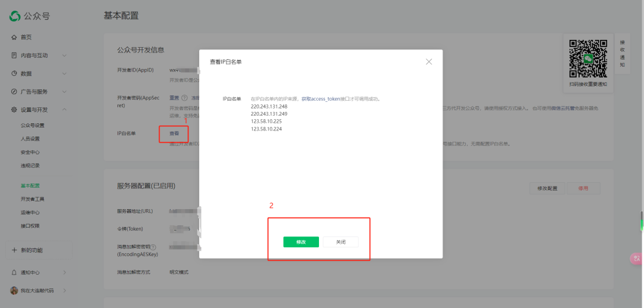
Task: Click the 关闭 button in dialog
Action: point(340,242)
